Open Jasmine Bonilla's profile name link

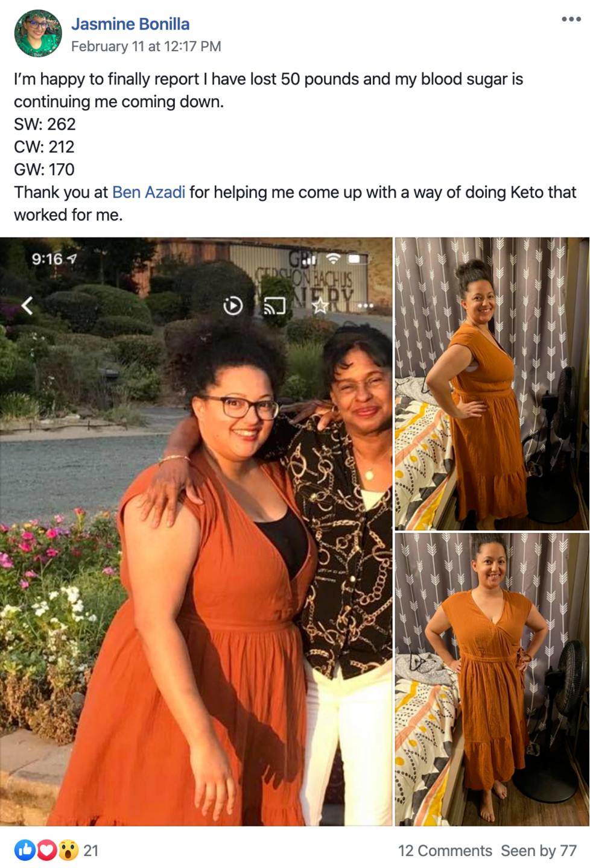click(130, 24)
